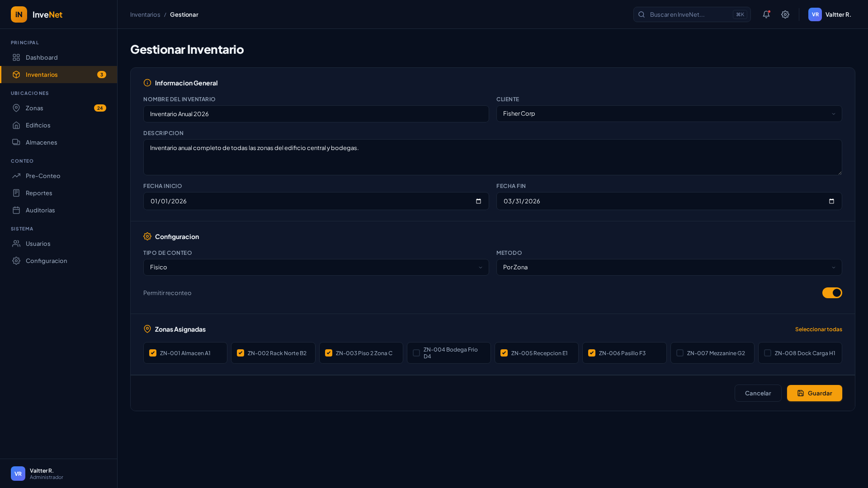Go to Zonas in the sidebar

point(34,108)
